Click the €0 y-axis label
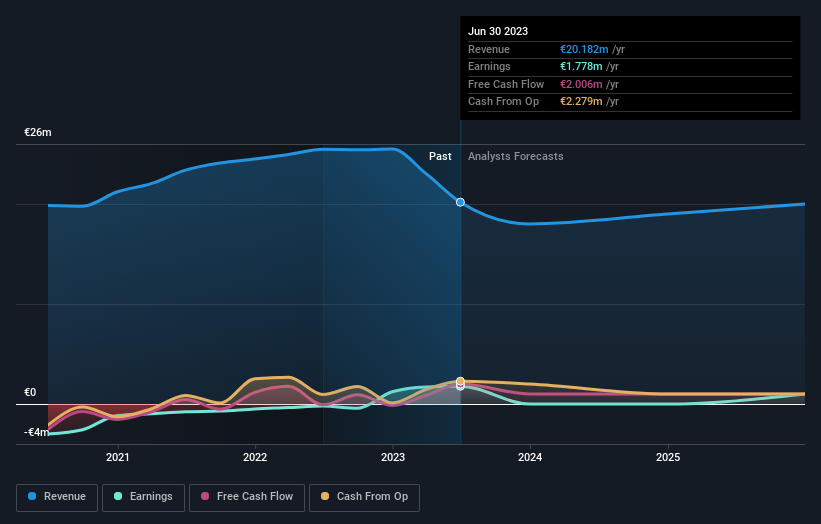This screenshot has width=821, height=524. tap(30, 393)
